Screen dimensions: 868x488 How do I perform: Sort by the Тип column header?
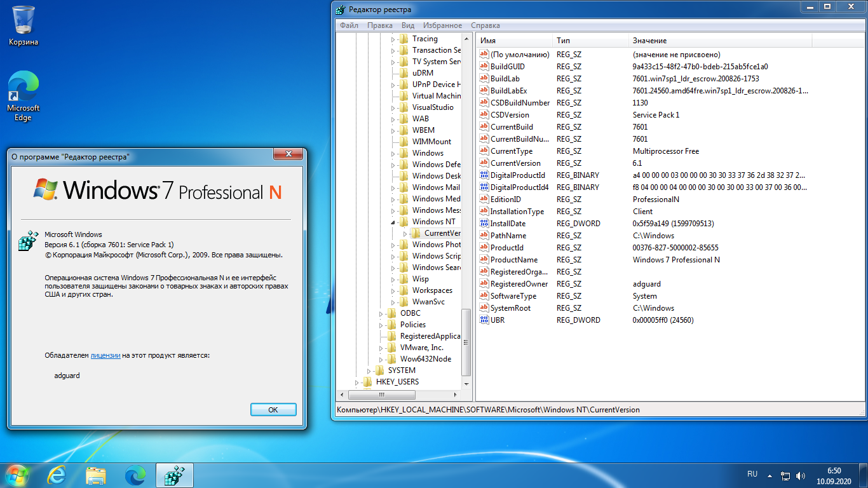click(591, 41)
